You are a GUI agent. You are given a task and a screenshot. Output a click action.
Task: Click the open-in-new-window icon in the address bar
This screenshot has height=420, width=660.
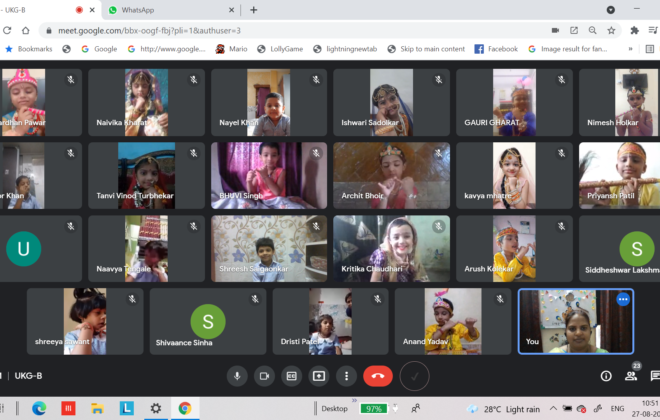tap(574, 30)
